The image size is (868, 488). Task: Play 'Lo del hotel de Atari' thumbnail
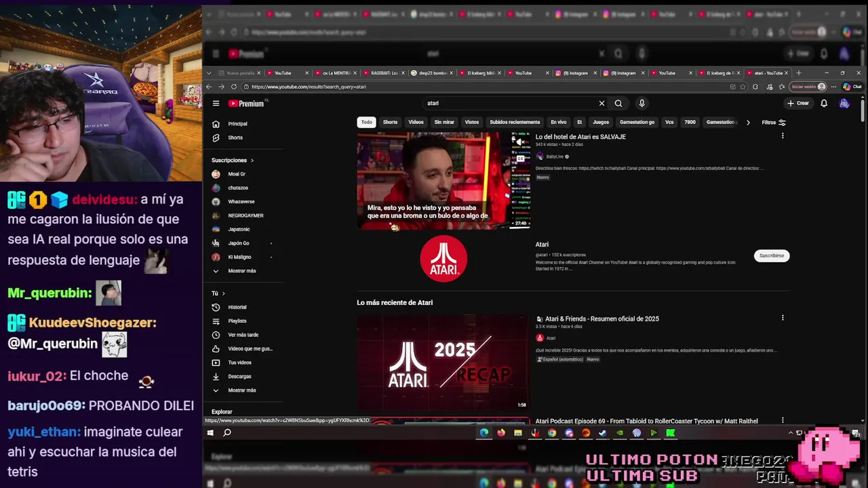tap(443, 181)
